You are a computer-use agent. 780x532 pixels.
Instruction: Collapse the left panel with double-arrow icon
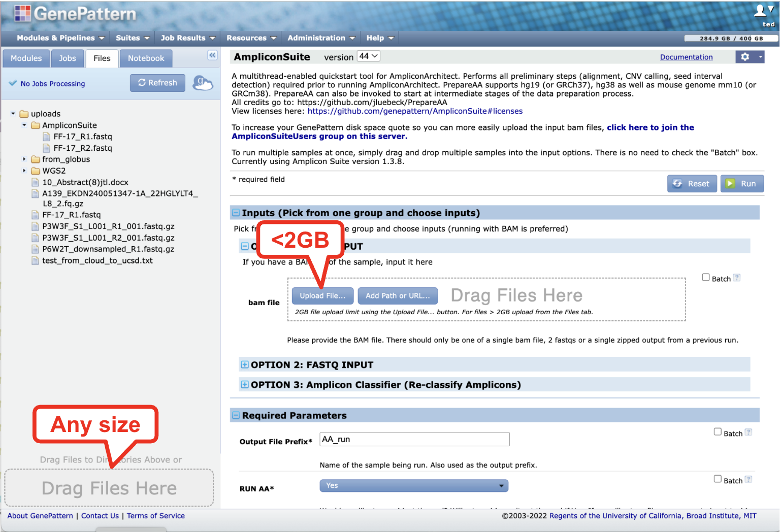pos(212,55)
